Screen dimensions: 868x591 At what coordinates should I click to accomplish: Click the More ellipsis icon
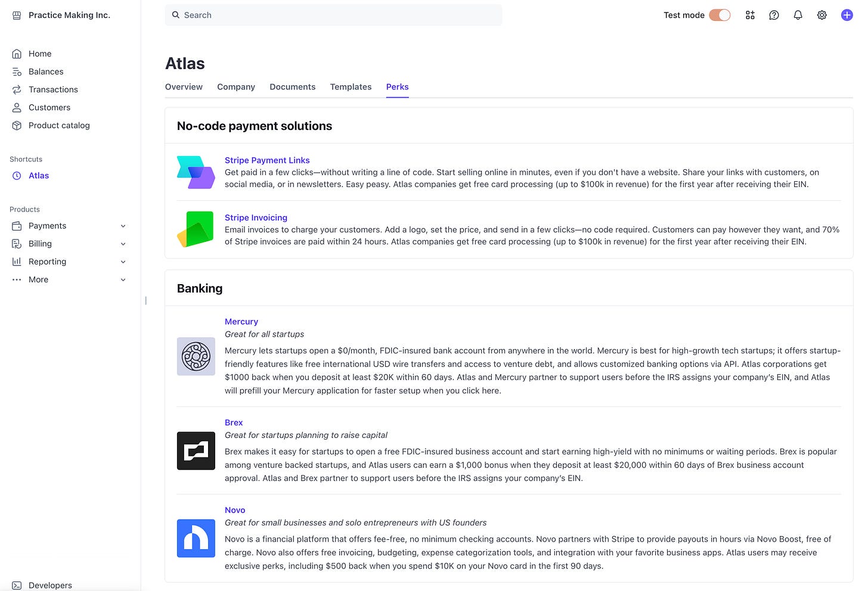(17, 279)
